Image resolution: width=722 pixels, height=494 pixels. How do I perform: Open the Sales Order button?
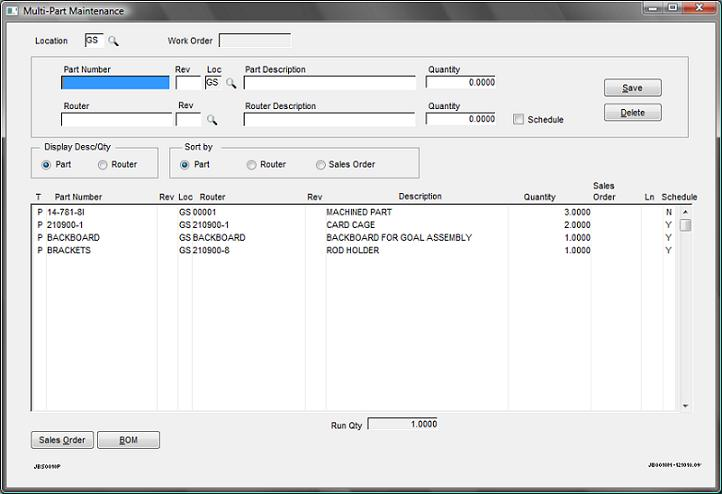(x=62, y=440)
